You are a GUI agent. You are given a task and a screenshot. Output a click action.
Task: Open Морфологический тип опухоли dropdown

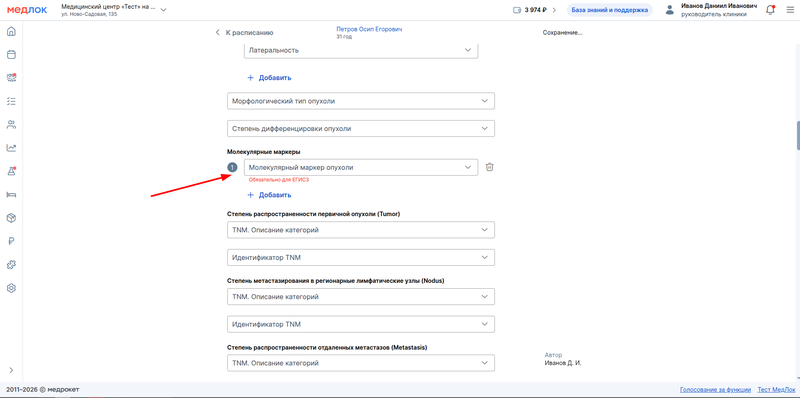point(361,101)
